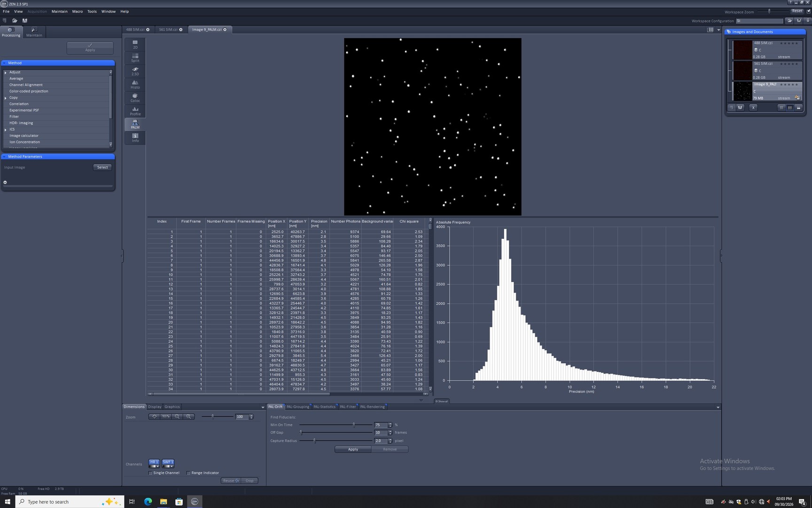812x508 pixels.
Task: Toggle the HR 1 channel button
Action: click(x=154, y=462)
